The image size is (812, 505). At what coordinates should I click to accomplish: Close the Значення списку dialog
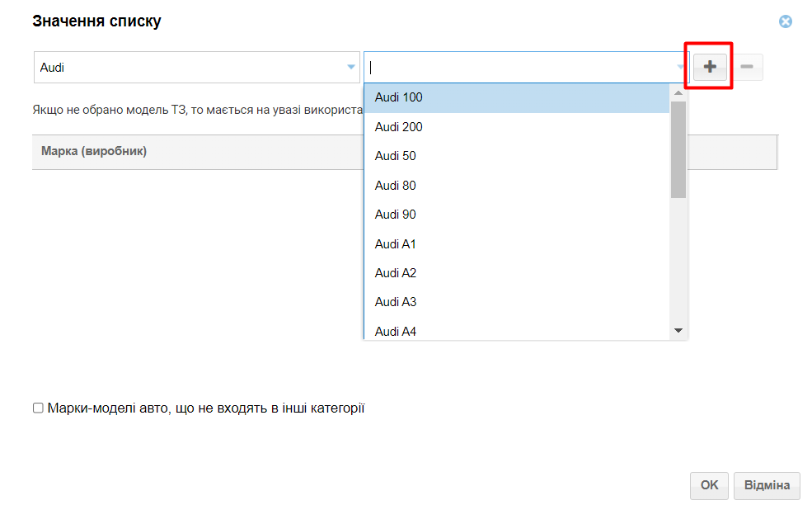pos(785,21)
